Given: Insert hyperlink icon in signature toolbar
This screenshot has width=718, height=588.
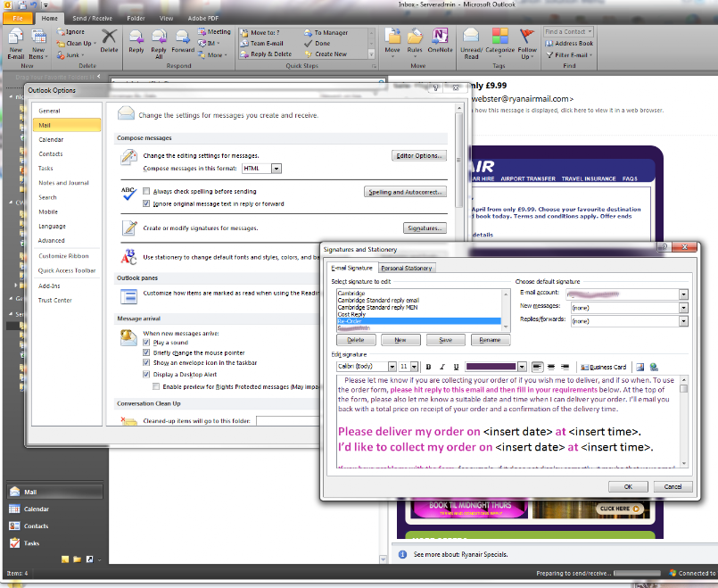Looking at the screenshot, I should (654, 367).
